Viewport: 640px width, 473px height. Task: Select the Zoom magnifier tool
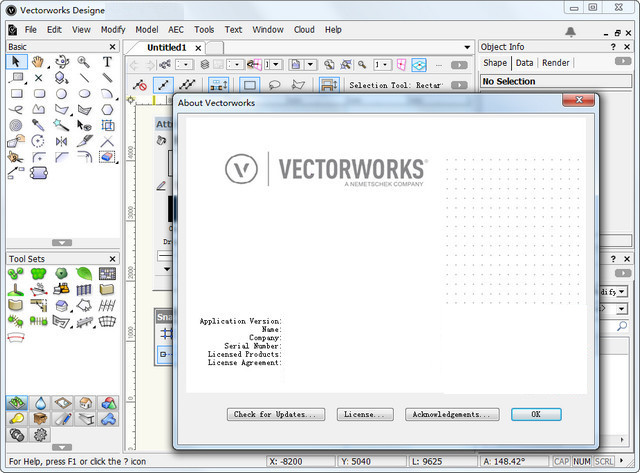84,62
